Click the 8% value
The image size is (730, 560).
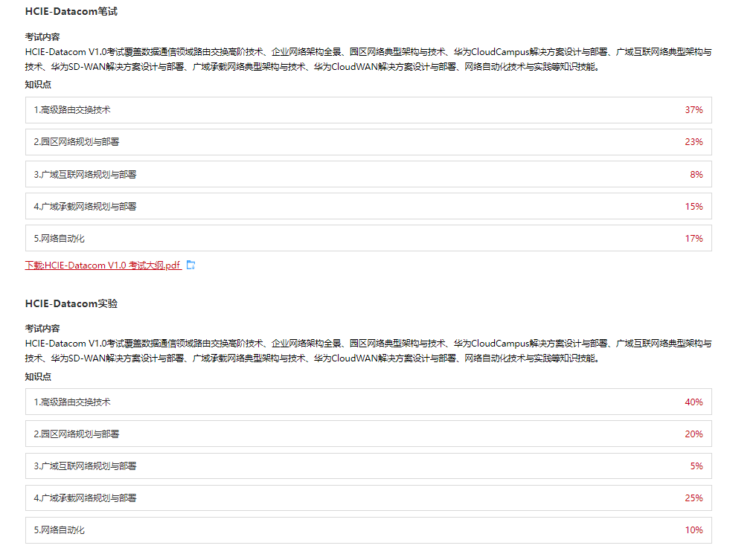(x=697, y=175)
